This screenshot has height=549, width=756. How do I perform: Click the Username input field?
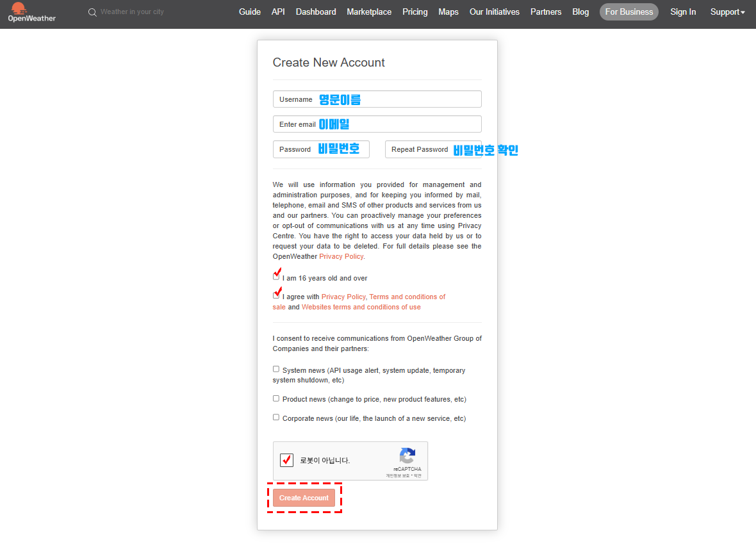coord(377,99)
